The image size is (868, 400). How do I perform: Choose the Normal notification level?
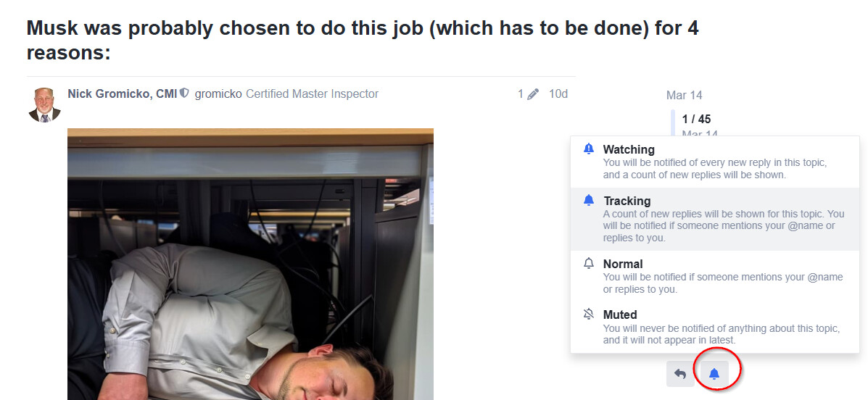[715, 276]
